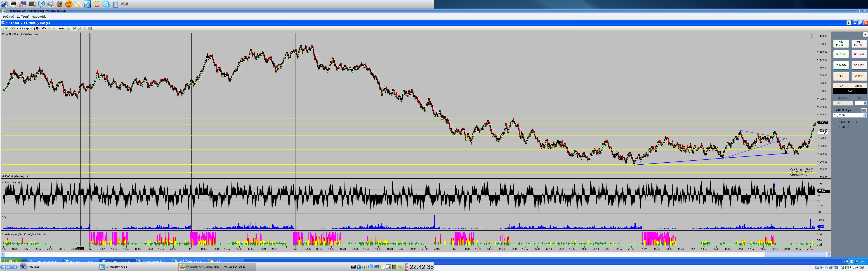
Task: Open the zoom frame tool icon
Action: point(68,28)
